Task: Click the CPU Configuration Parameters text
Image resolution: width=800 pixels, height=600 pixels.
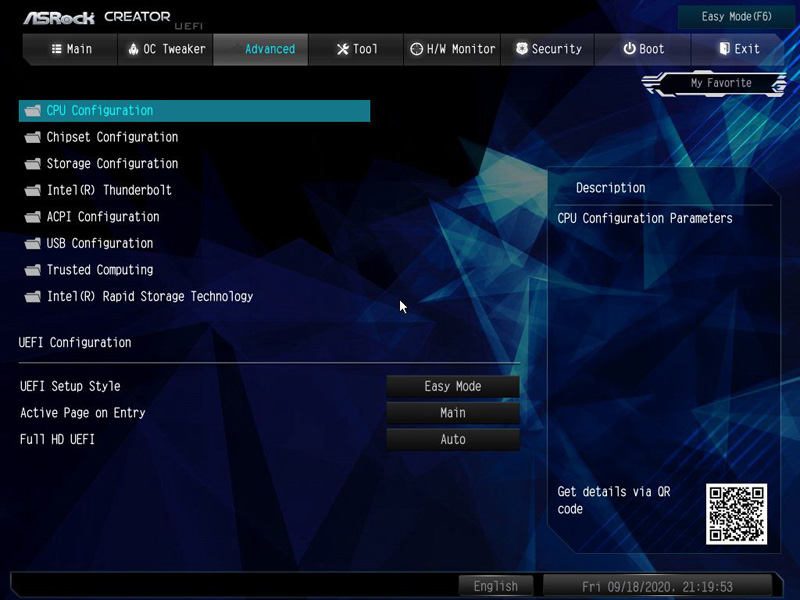Action: point(645,218)
